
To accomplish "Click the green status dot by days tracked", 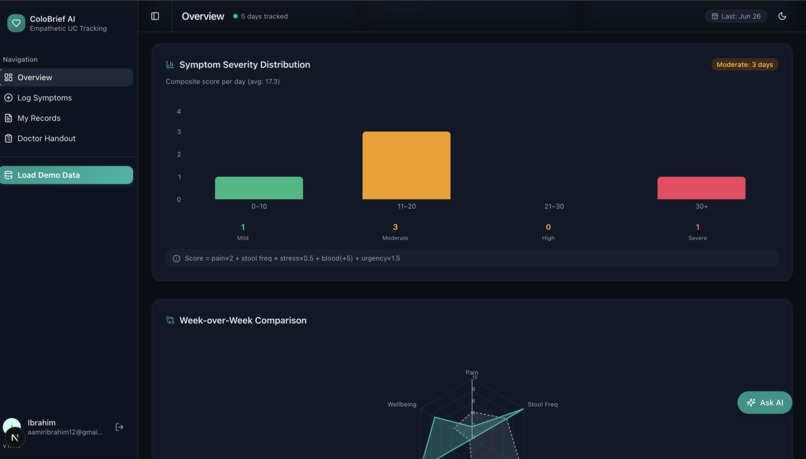I will (x=235, y=16).
